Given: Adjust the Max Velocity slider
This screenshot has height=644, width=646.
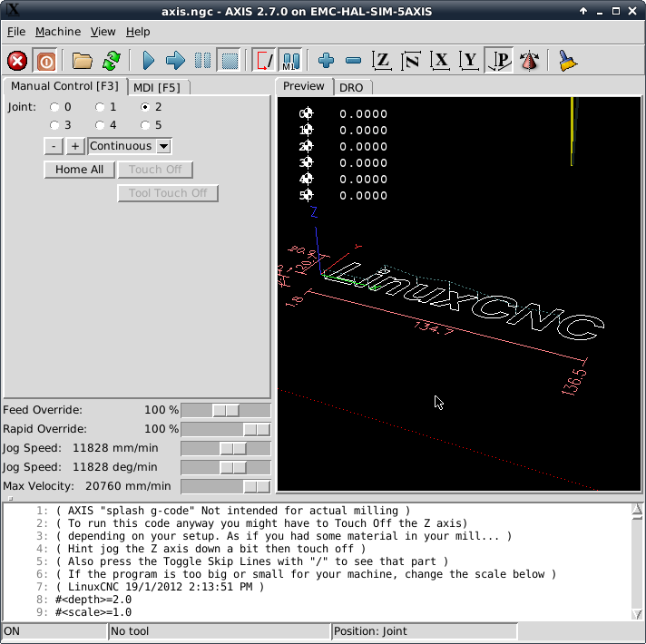Looking at the screenshot, I should [226, 487].
